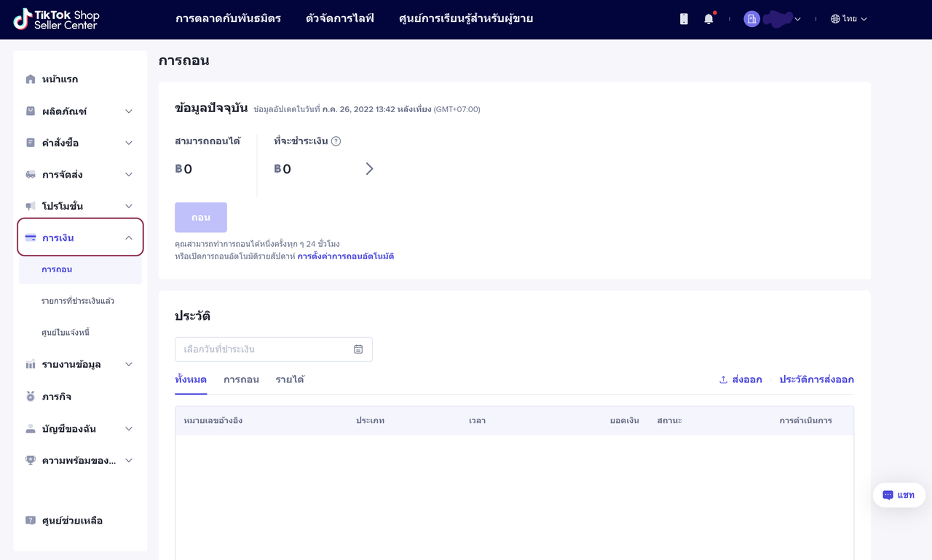
Task: Expand the ผลิตภัณฑ์ sidebar menu
Action: coord(80,111)
